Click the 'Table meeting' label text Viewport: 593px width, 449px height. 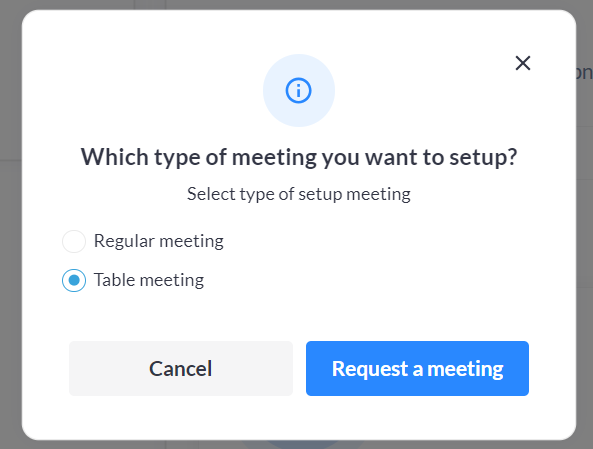(149, 280)
